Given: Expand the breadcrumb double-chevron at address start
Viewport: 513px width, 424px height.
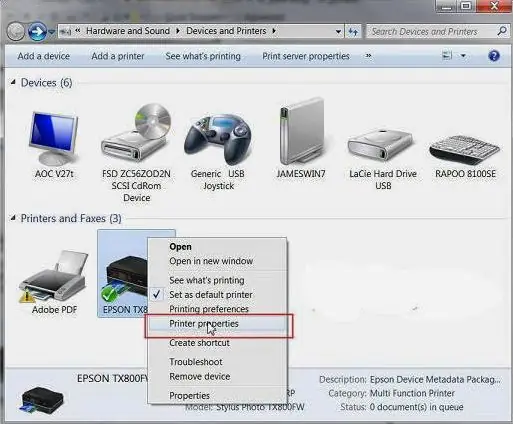Looking at the screenshot, I should click(78, 31).
